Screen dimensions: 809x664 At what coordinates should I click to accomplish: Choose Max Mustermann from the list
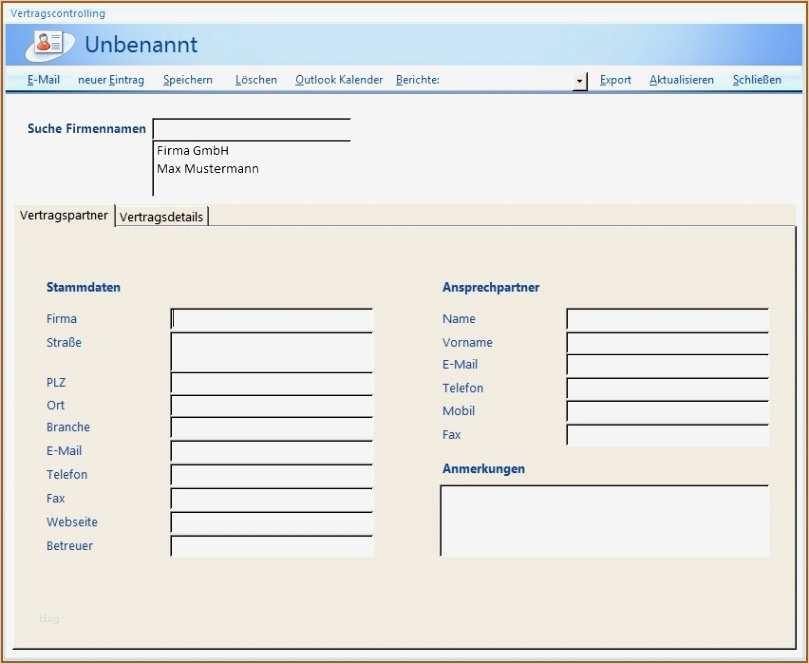click(x=208, y=169)
